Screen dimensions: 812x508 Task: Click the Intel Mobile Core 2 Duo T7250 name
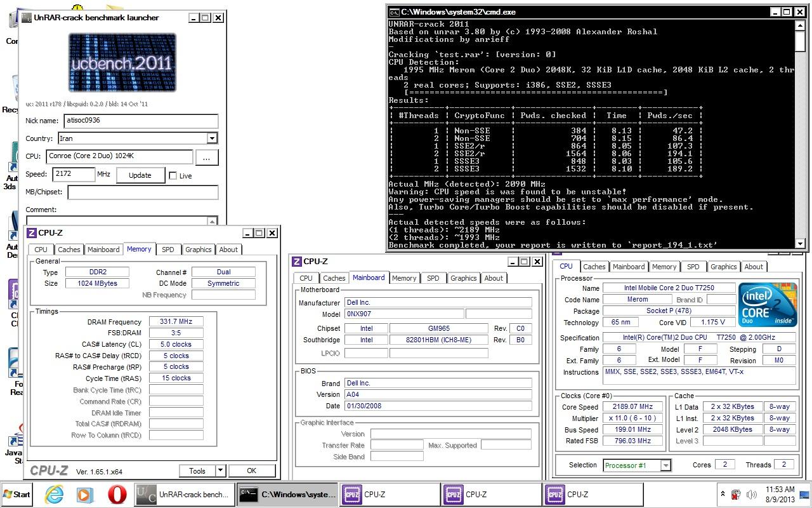pos(669,288)
